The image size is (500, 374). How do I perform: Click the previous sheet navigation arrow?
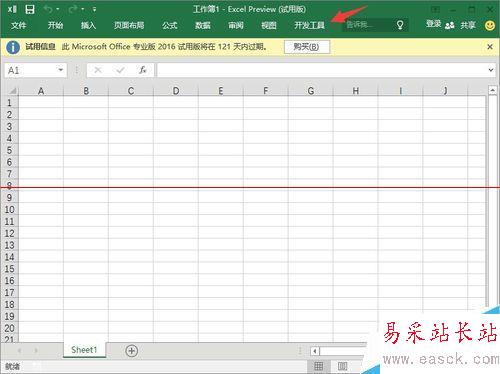tap(20, 351)
